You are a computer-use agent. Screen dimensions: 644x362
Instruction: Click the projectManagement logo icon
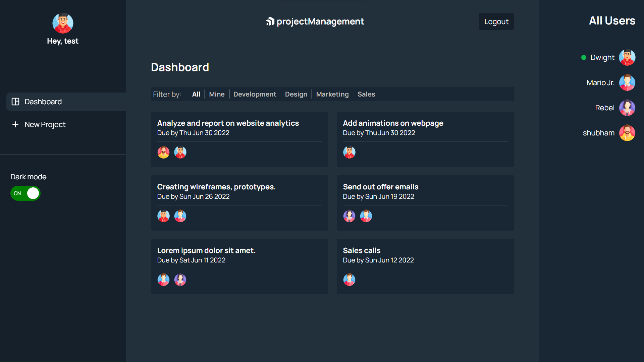click(x=270, y=21)
